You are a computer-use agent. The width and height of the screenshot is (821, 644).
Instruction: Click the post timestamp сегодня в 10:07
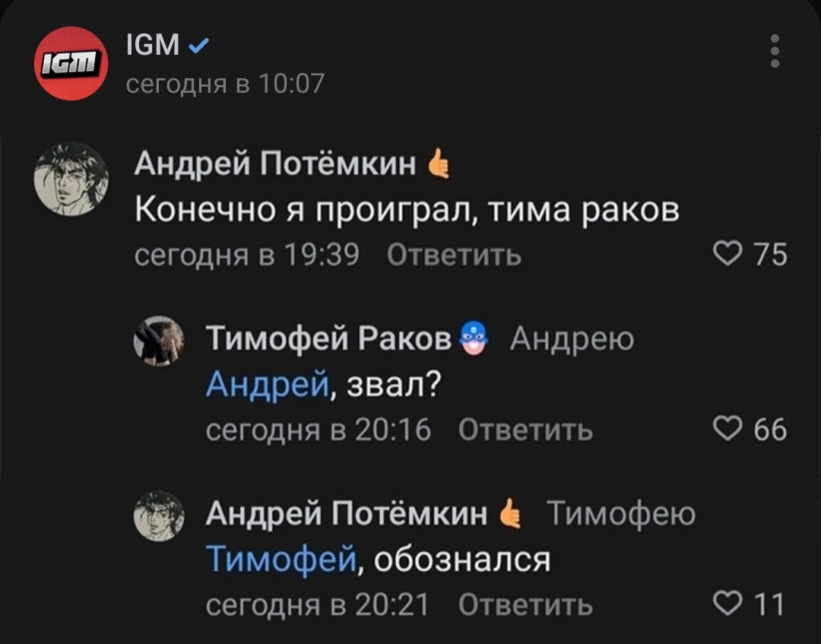click(225, 82)
